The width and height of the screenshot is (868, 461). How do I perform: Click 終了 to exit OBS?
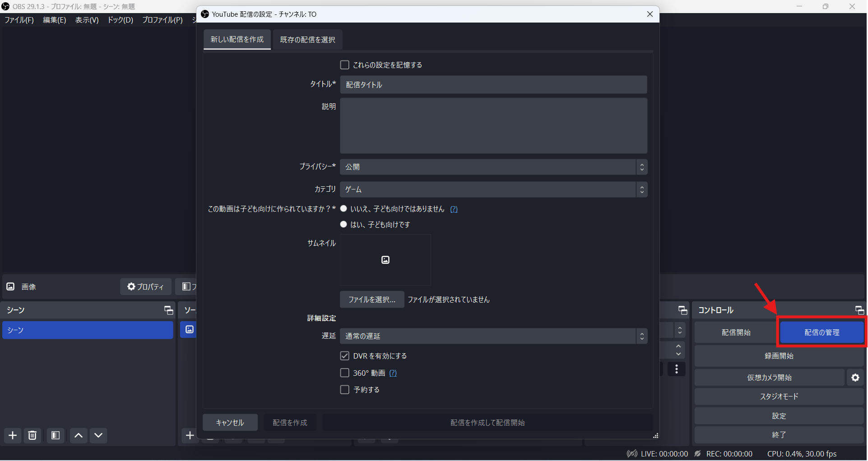click(x=779, y=435)
